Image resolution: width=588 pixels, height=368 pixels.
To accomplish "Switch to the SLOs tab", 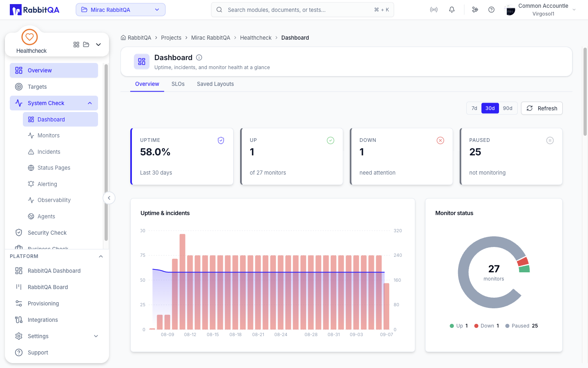I will tap(178, 84).
